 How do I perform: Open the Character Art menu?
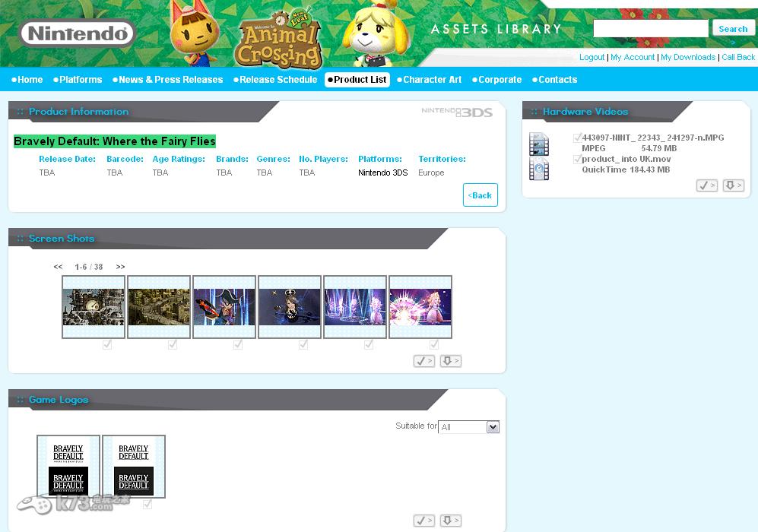coord(429,80)
